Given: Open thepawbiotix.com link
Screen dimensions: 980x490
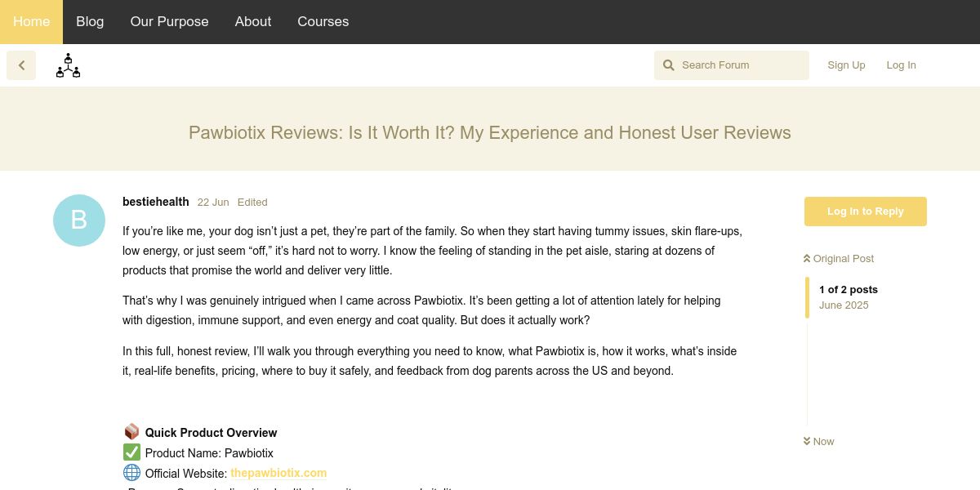Looking at the screenshot, I should pos(278,473).
